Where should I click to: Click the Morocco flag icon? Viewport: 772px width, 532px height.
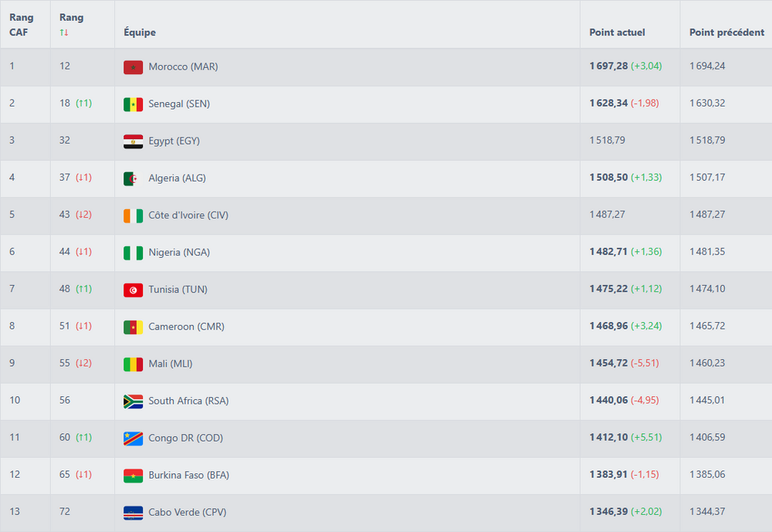pyautogui.click(x=133, y=67)
